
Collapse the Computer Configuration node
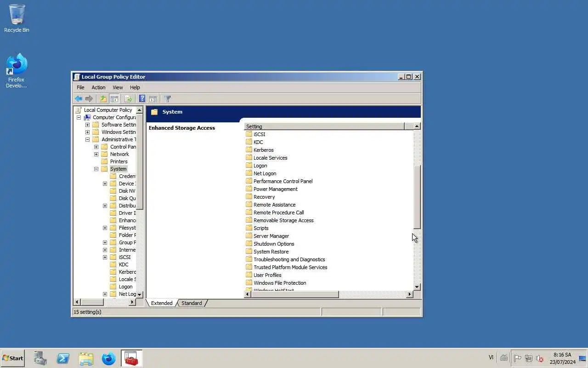(x=79, y=117)
